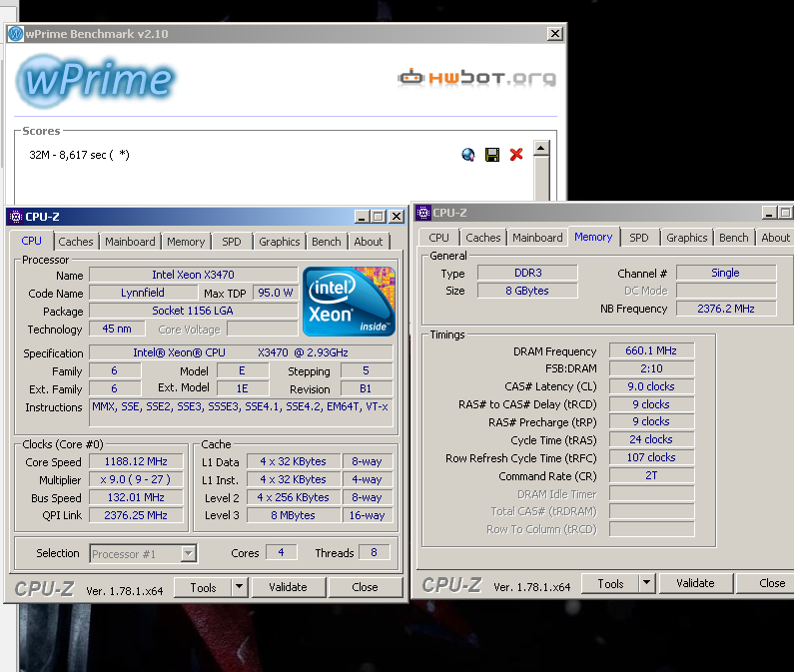Click the DRAM Frequency value box
Image resolution: width=794 pixels, height=672 pixels.
coord(651,350)
